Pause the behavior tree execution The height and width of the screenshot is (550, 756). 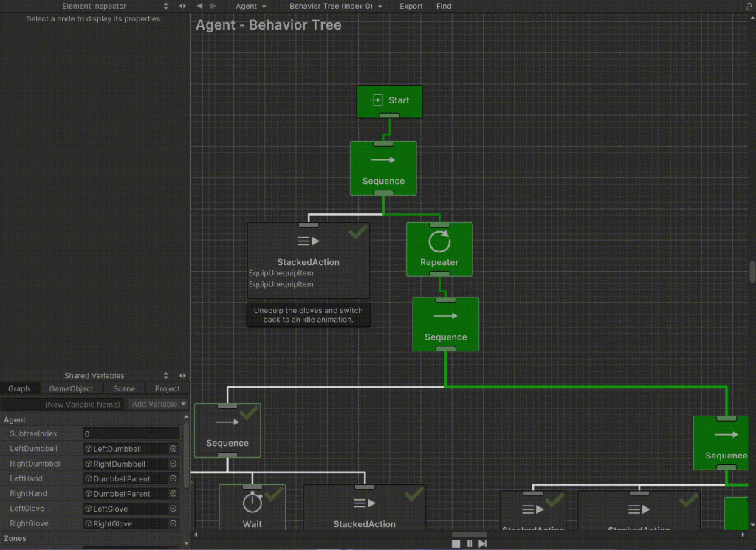click(x=470, y=543)
